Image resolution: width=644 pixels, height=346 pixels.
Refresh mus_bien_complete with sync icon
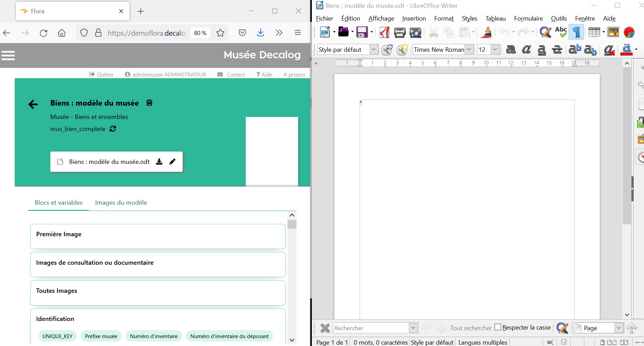tap(113, 129)
